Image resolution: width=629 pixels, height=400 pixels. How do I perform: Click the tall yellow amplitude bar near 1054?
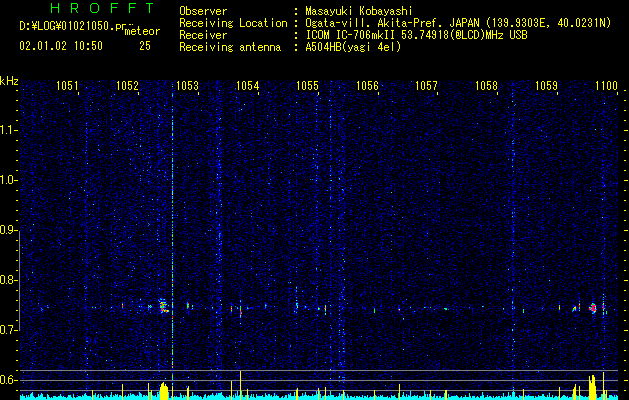pos(240,385)
